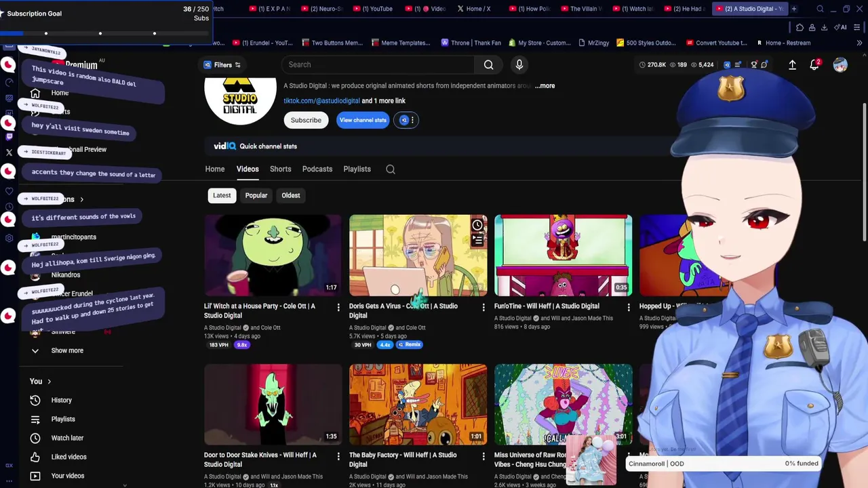Open the channel Podcasts tab

(x=317, y=169)
